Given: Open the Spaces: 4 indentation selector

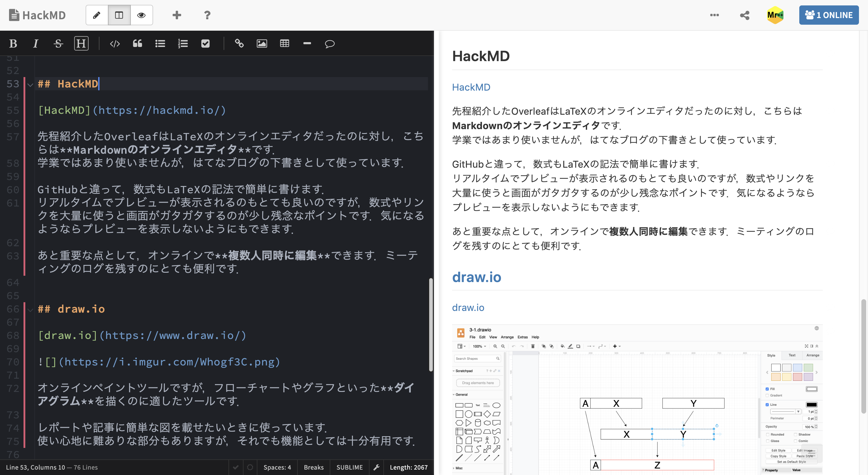Looking at the screenshot, I should pos(277,467).
